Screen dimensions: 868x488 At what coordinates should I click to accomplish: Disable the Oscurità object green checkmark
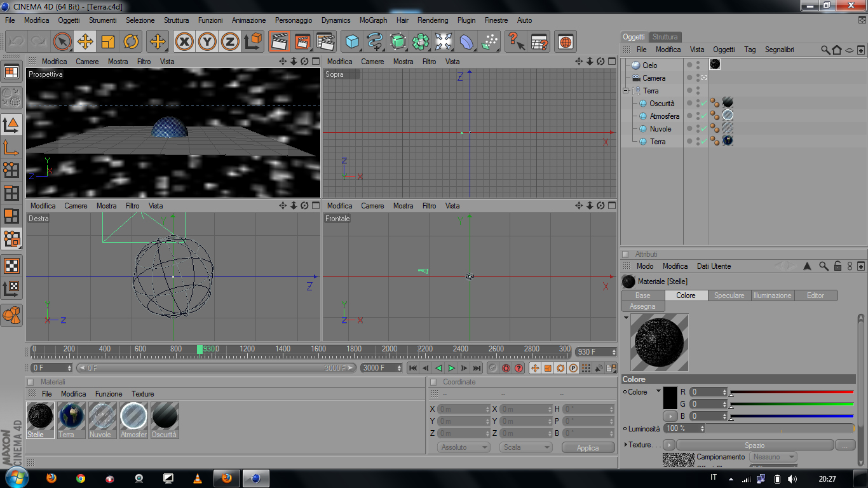[x=703, y=104]
